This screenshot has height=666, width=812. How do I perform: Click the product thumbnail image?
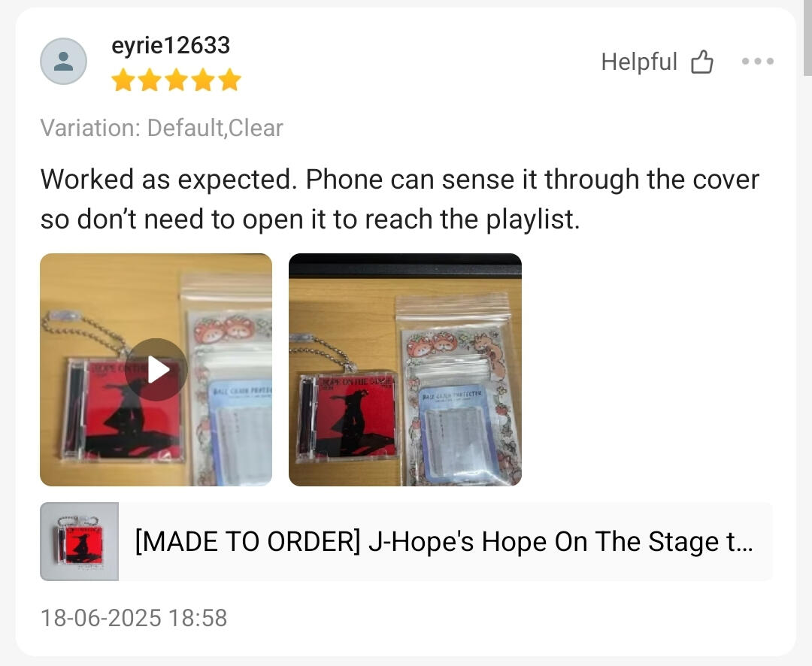(79, 541)
